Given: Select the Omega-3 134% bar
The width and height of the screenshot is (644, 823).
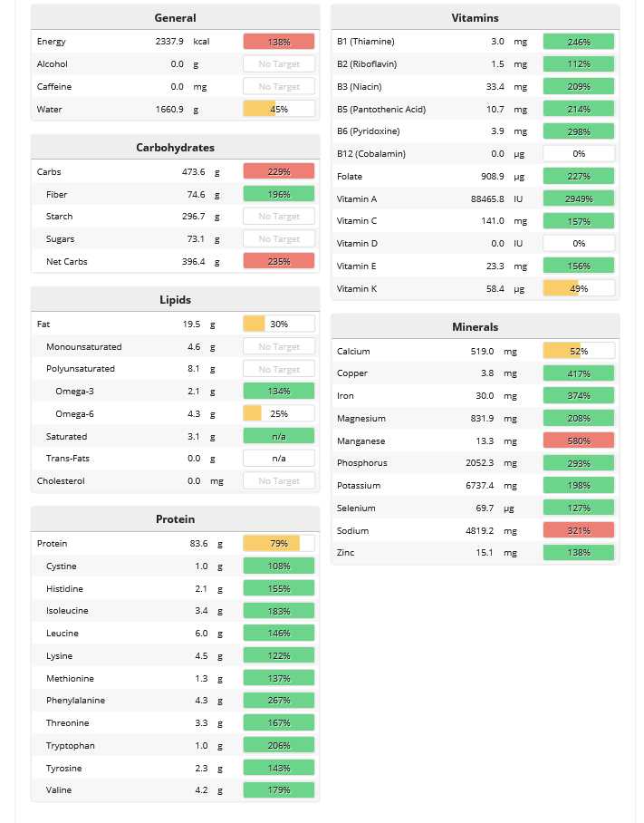Looking at the screenshot, I should click(x=278, y=392).
